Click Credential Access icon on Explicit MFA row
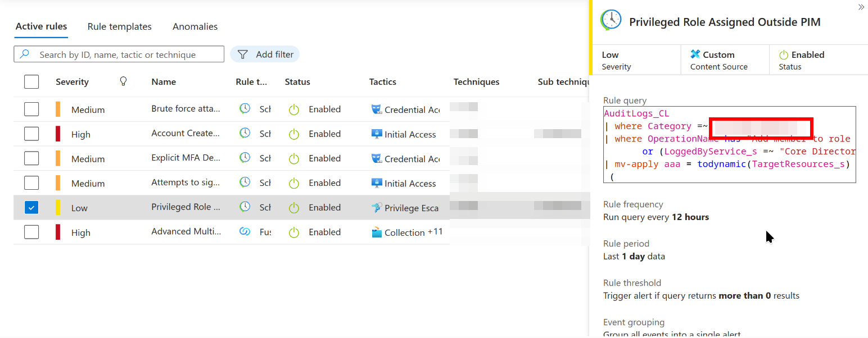868x338 pixels. (377, 158)
